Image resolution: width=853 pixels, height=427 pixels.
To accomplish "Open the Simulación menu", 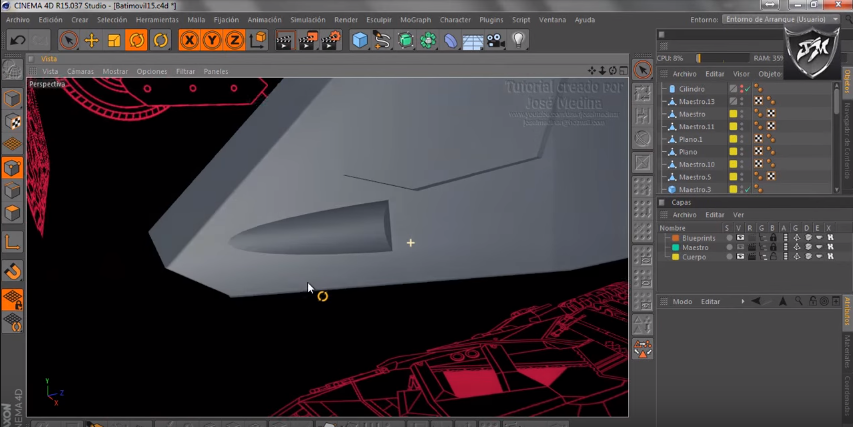I will point(307,19).
